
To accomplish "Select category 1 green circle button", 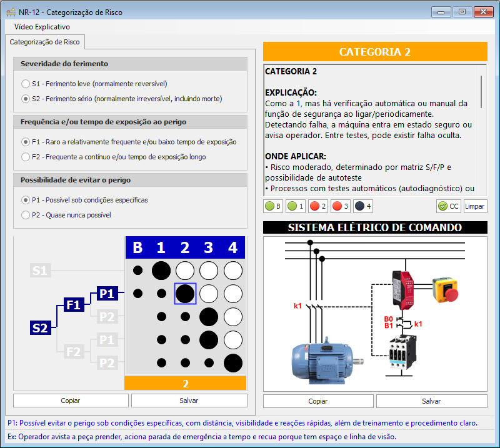I will coord(296,206).
